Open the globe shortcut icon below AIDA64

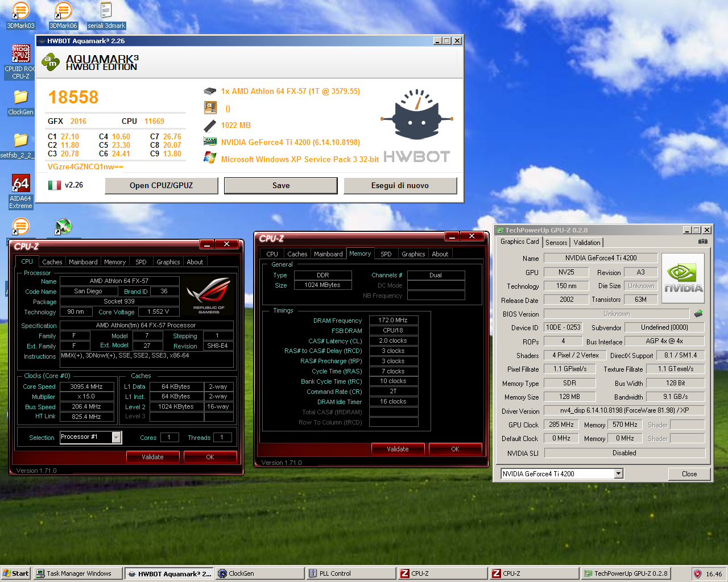click(x=63, y=227)
